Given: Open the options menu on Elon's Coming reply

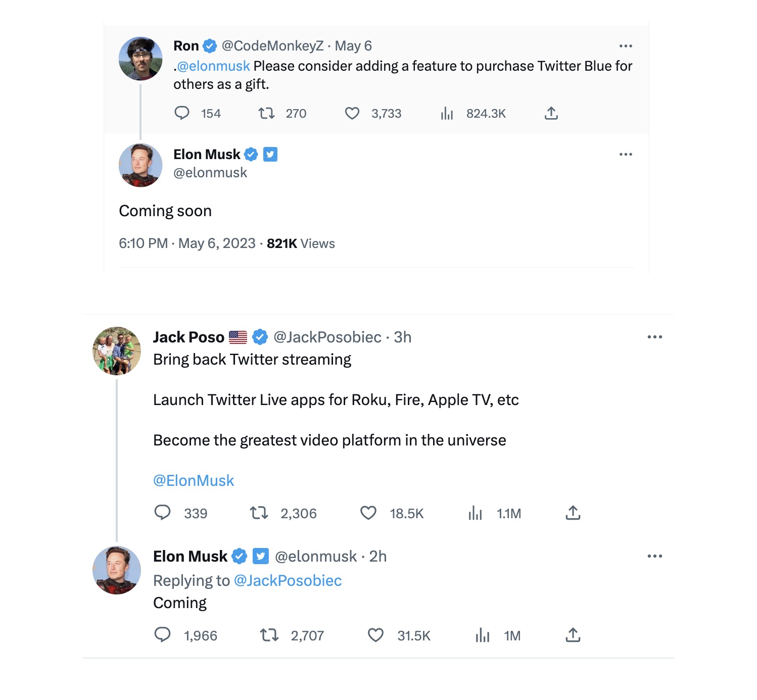Looking at the screenshot, I should tap(655, 556).
